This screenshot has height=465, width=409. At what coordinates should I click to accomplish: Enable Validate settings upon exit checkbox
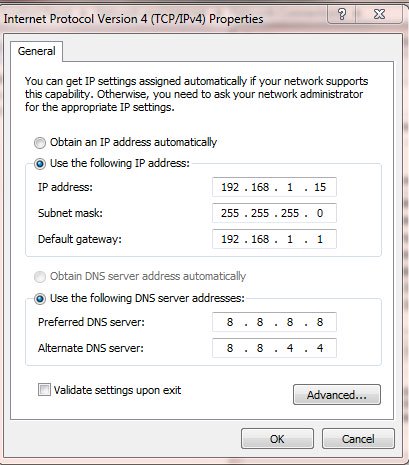[44, 390]
